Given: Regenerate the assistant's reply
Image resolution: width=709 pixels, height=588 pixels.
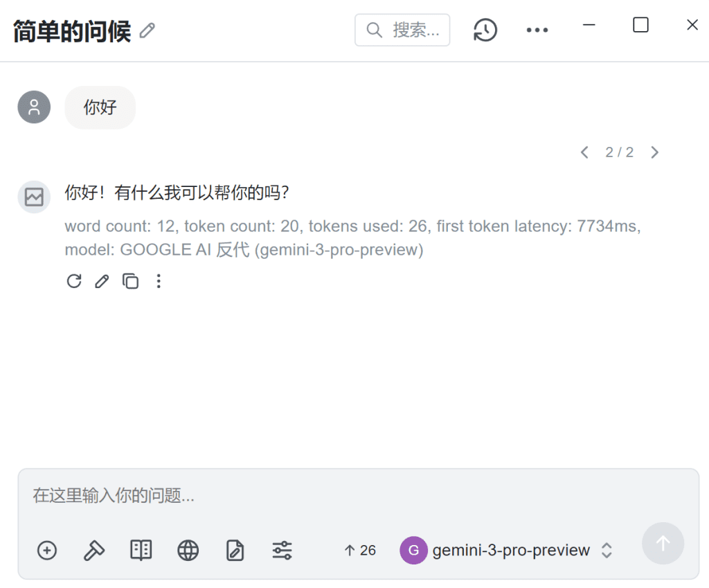Looking at the screenshot, I should [74, 281].
